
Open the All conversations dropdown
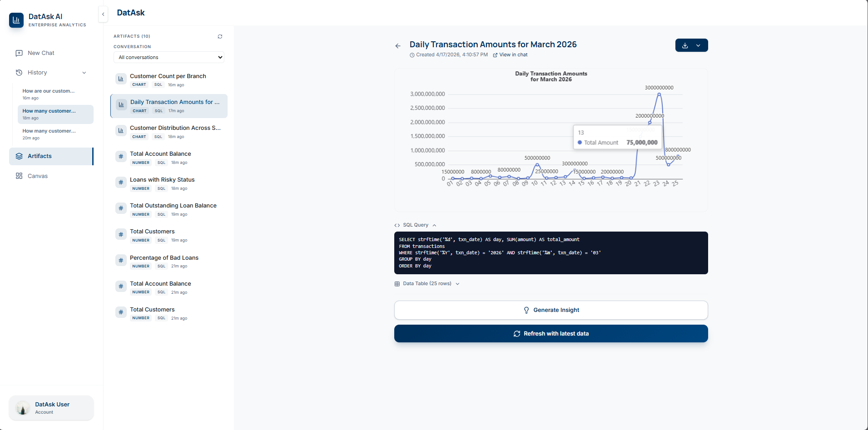(169, 57)
